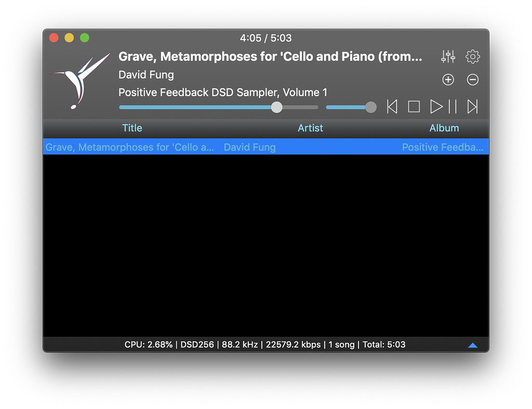Skip to the previous track
Viewport: 532px width, 409px height.
[x=392, y=107]
